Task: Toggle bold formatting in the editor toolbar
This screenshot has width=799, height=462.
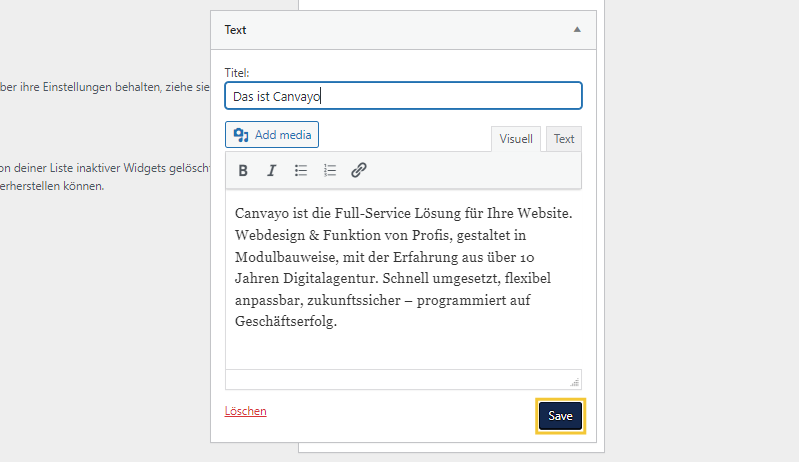Action: coord(243,171)
